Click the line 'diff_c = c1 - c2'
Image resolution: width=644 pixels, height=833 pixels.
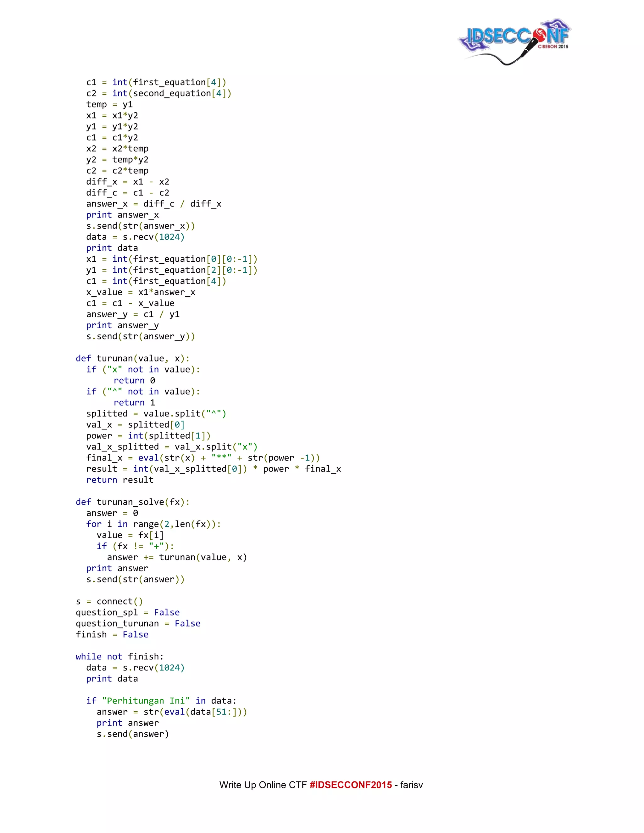(x=128, y=193)
